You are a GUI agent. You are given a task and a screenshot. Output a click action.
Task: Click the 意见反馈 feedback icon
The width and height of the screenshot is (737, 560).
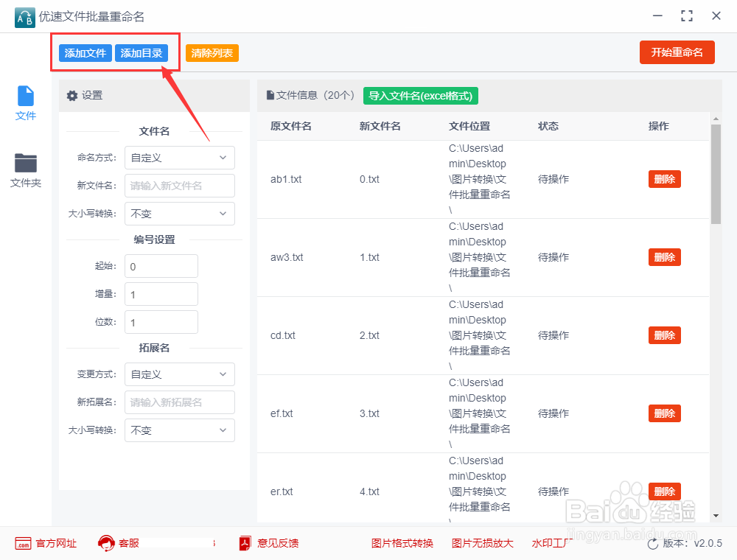pos(245,543)
